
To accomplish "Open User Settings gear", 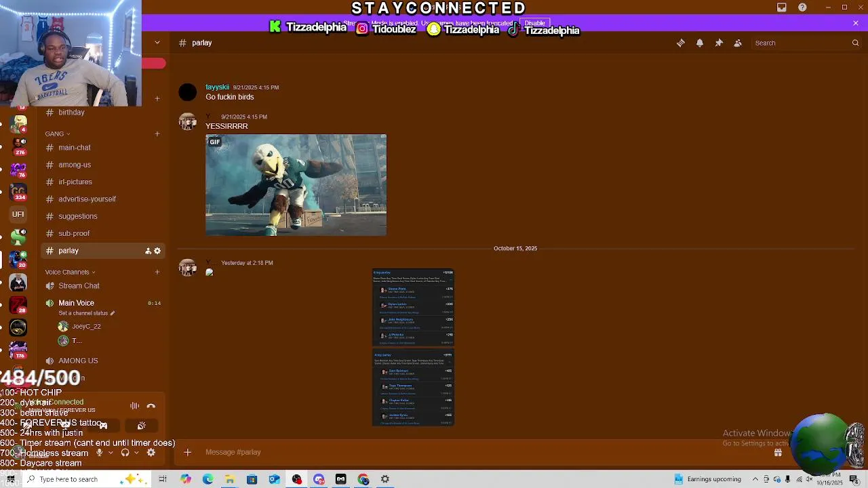I will click(151, 453).
